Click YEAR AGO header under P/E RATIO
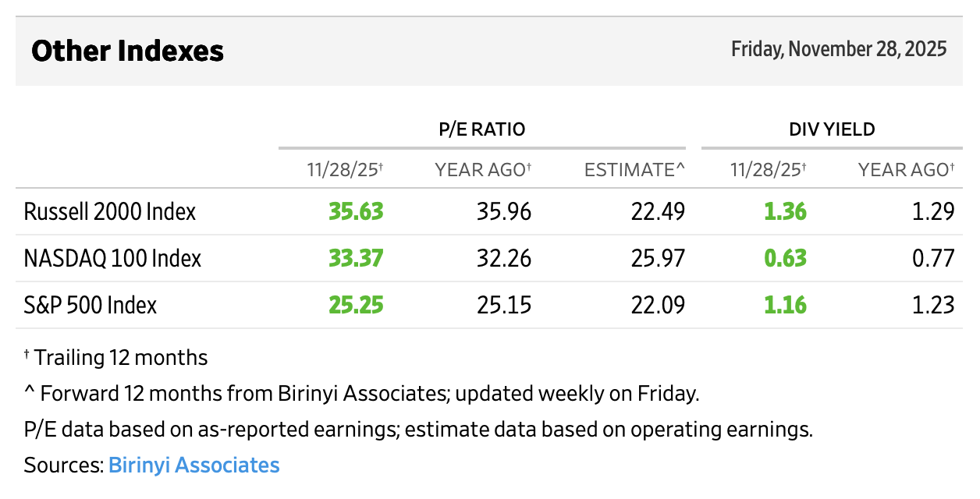Viewport: 980px width, 499px height. (x=483, y=169)
